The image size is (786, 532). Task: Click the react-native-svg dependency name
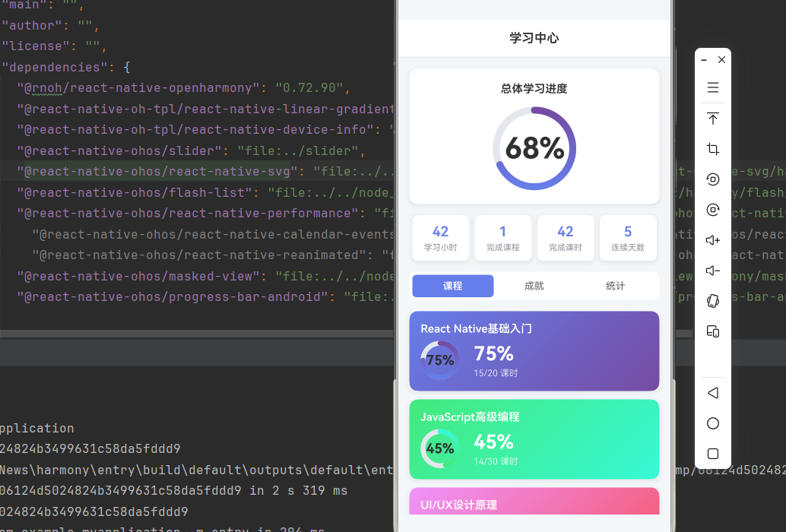(x=157, y=172)
